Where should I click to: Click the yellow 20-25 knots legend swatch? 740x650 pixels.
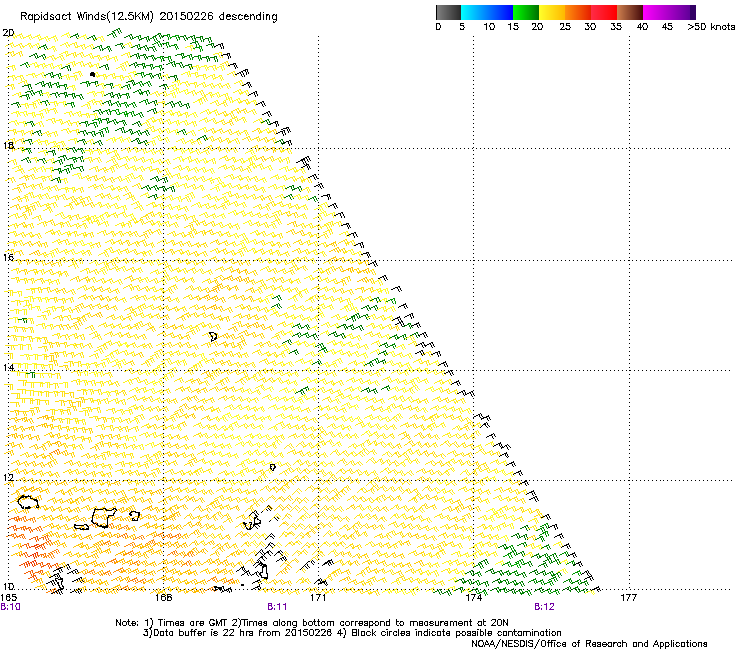pyautogui.click(x=552, y=12)
